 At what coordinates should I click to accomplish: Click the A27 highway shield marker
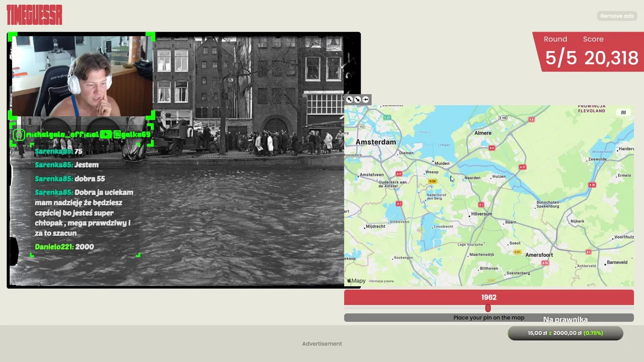[x=523, y=167]
